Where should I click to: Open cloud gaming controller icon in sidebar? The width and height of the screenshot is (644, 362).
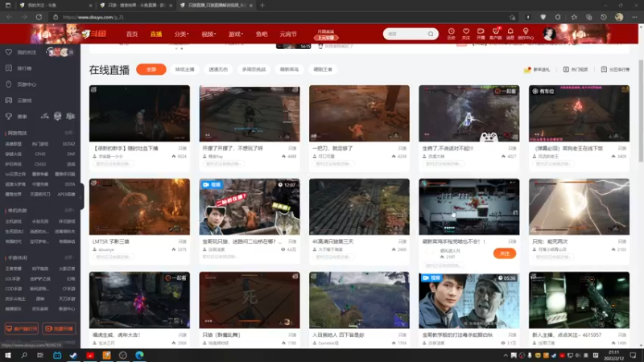(9, 100)
